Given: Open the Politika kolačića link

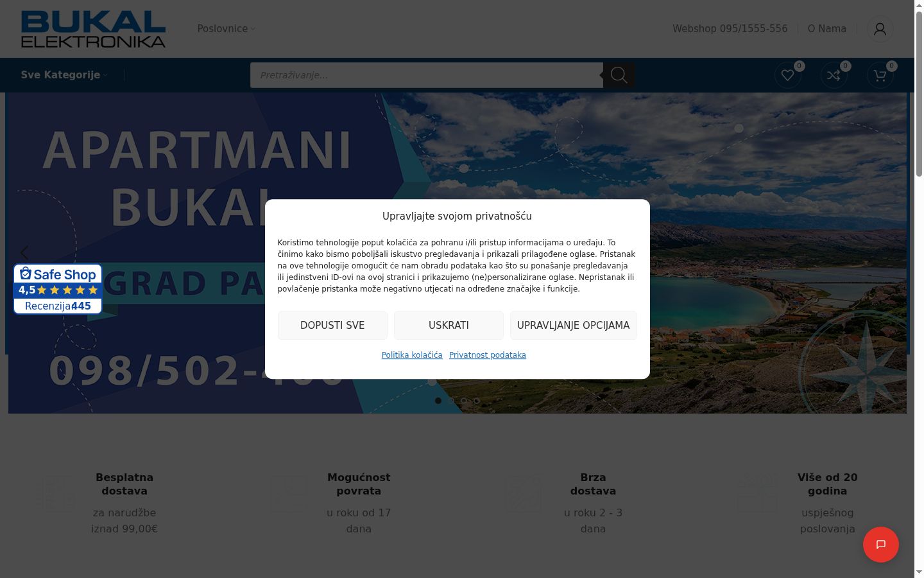Looking at the screenshot, I should 412,355.
